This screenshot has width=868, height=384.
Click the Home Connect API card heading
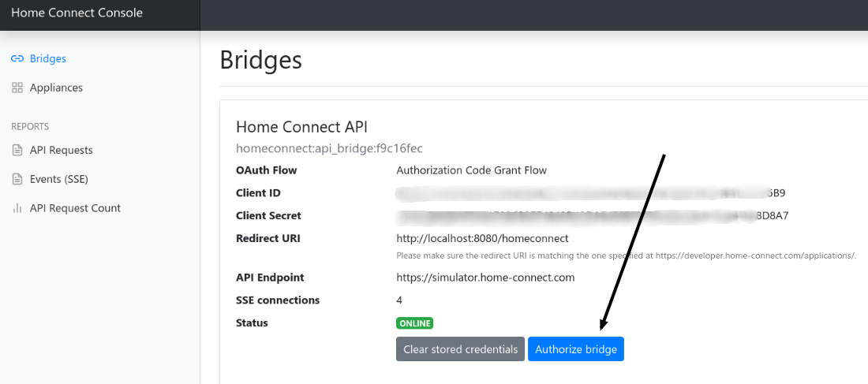(301, 127)
